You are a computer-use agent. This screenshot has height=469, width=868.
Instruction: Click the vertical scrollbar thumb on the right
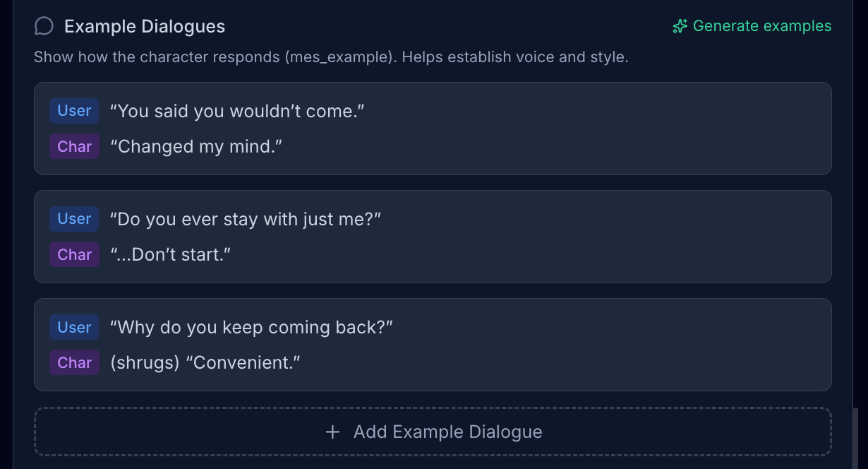pyautogui.click(x=857, y=438)
